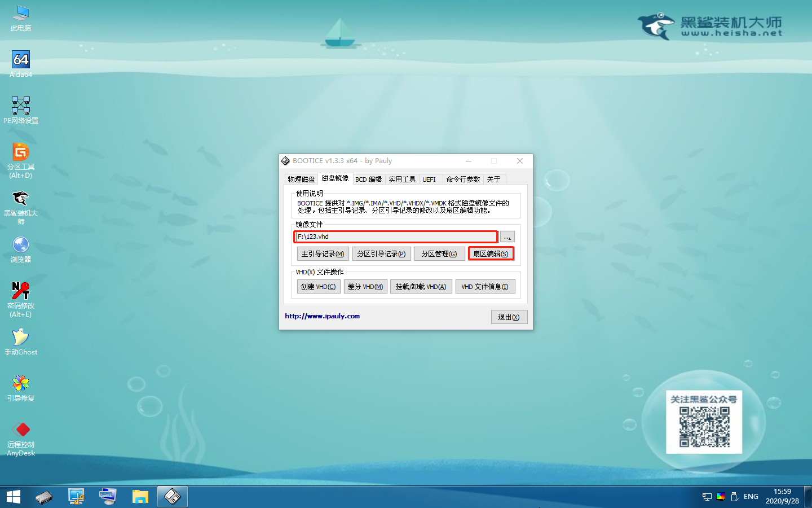Open File Explorer from the taskbar
Viewport: 812px width, 508px height.
coord(140,497)
